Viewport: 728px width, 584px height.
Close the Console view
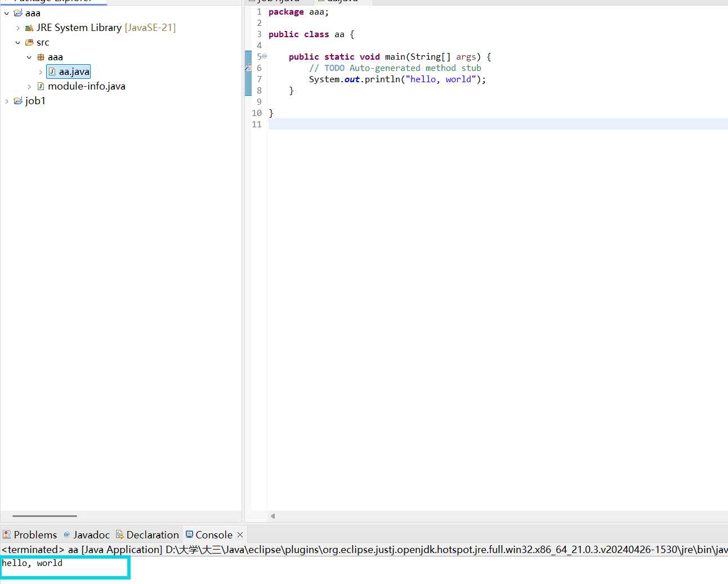240,534
